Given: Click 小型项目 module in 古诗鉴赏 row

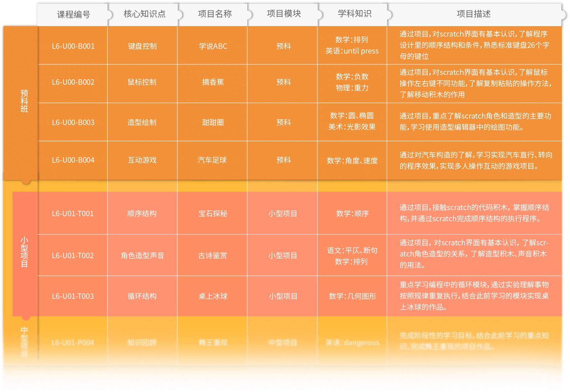Looking at the screenshot, I should click(x=283, y=255).
